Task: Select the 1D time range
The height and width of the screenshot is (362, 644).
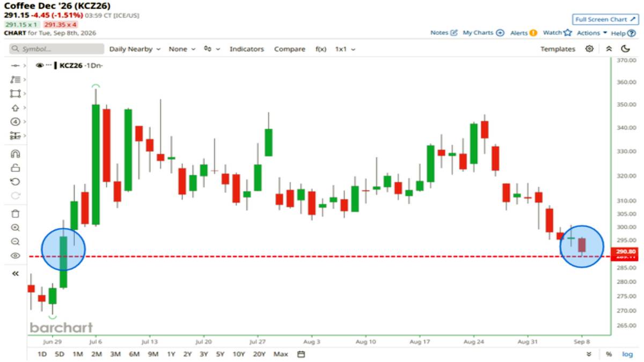Action: click(42, 354)
